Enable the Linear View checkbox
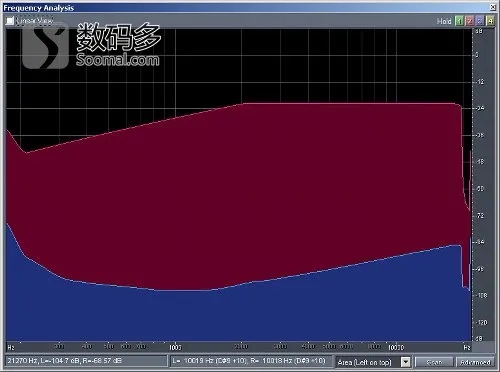 click(x=10, y=21)
